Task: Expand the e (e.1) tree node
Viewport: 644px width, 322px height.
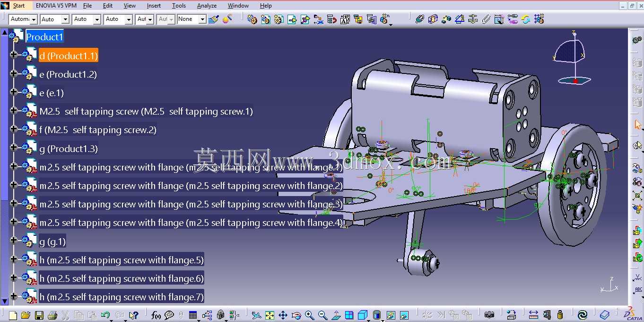Action: [x=13, y=92]
